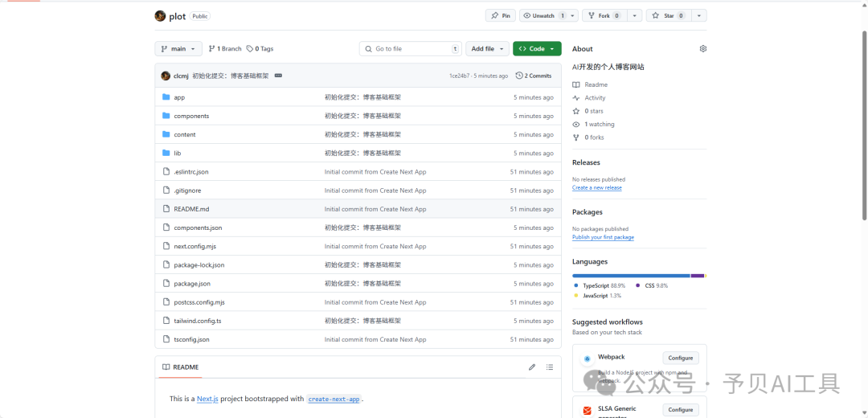
Task: Open the components folder name
Action: 191,117
